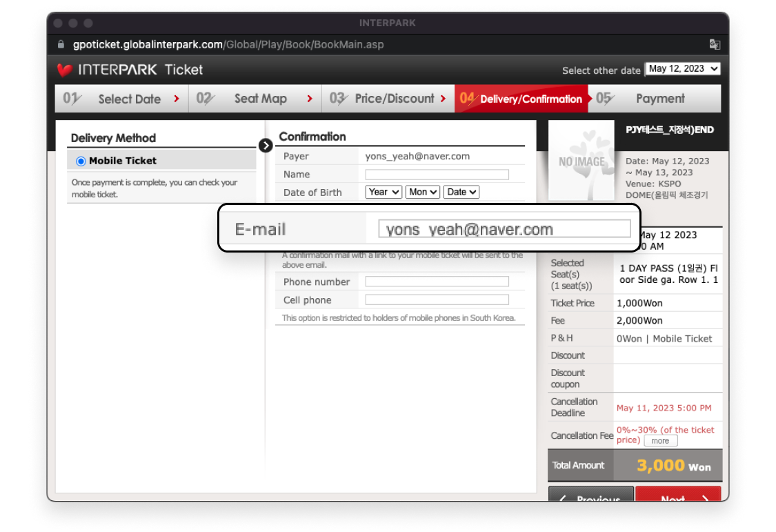776x532 pixels.
Task: Select the Mobile Ticket radio button
Action: point(81,161)
